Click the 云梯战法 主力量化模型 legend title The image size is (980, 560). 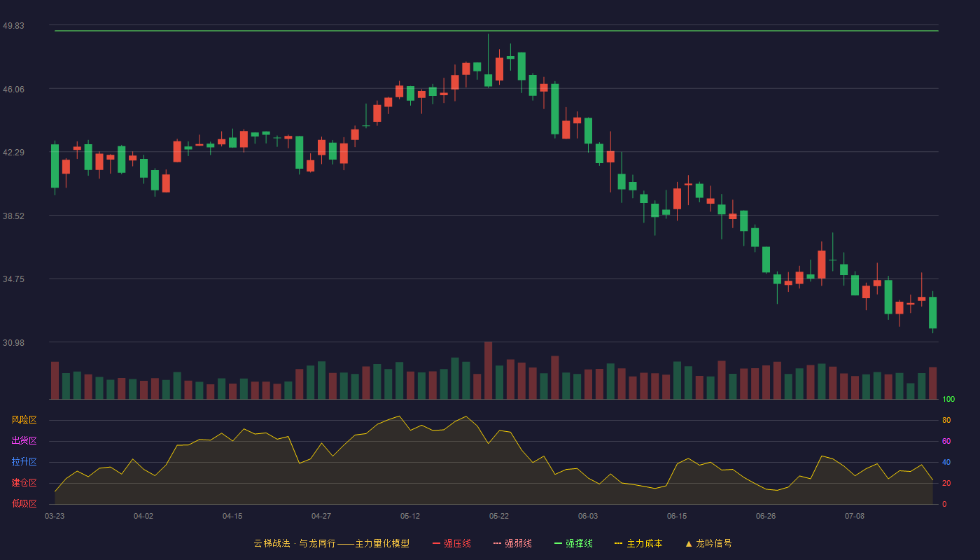tap(331, 543)
